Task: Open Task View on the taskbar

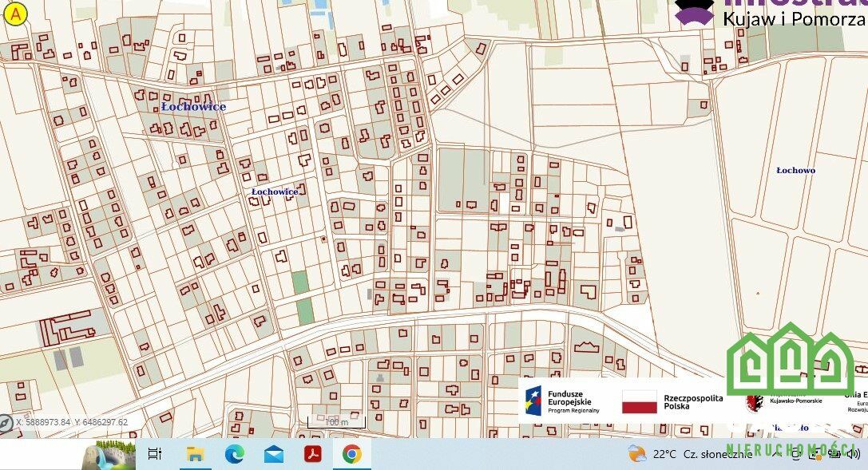Action: point(155,454)
